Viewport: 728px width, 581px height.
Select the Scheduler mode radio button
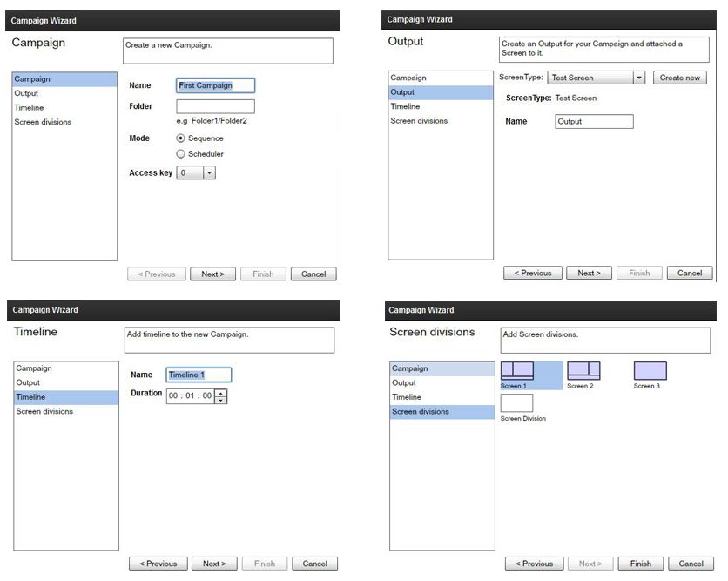(x=181, y=154)
